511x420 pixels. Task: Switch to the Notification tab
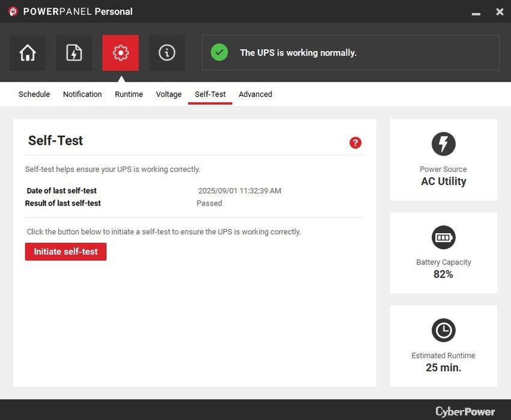click(x=82, y=94)
